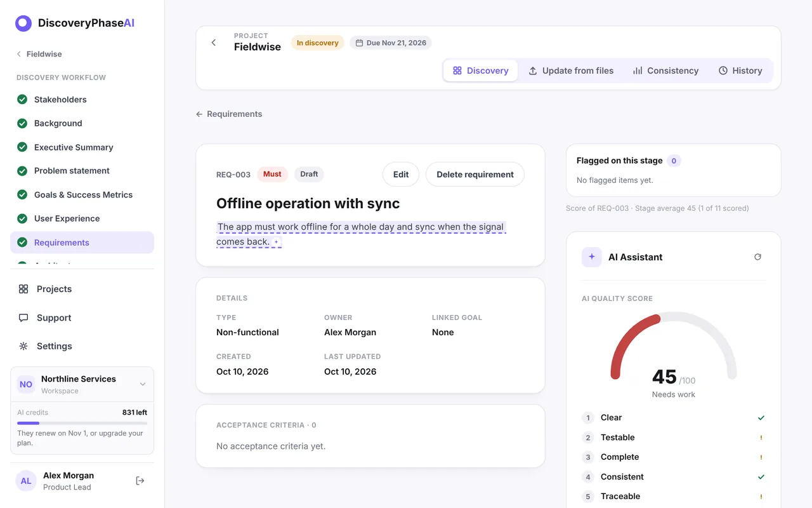This screenshot has height=508, width=812.
Task: Click the Edit button for REQ-003
Action: coord(401,175)
